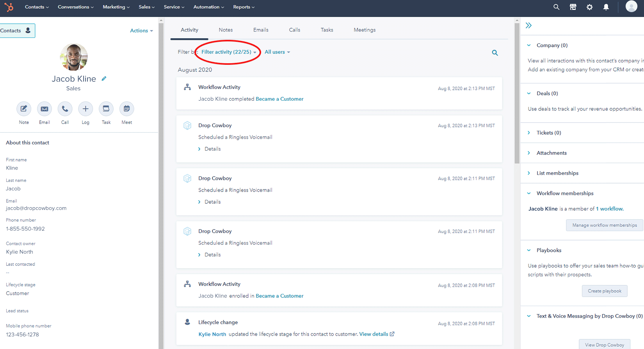Click View Drop Cowboy button

(x=605, y=345)
